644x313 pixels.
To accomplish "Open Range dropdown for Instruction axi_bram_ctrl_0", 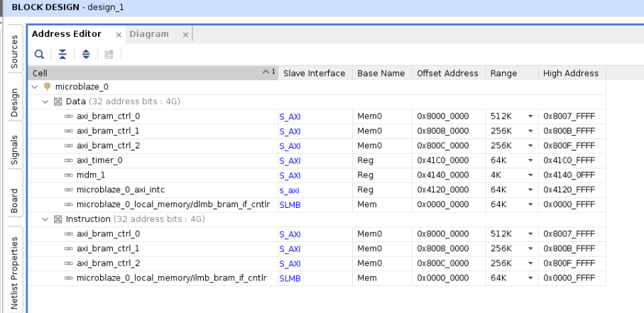I will click(530, 234).
